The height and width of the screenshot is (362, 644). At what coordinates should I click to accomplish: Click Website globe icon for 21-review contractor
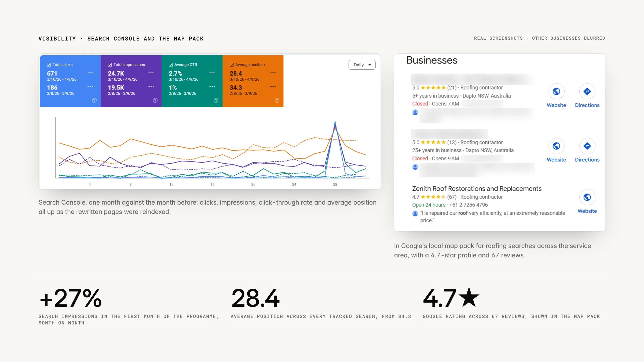coord(556,91)
